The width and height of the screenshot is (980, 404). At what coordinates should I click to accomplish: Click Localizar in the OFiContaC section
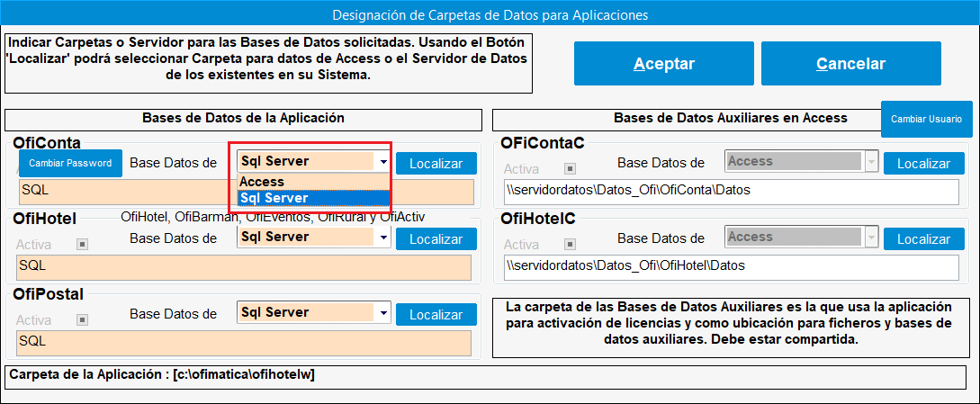(x=924, y=164)
